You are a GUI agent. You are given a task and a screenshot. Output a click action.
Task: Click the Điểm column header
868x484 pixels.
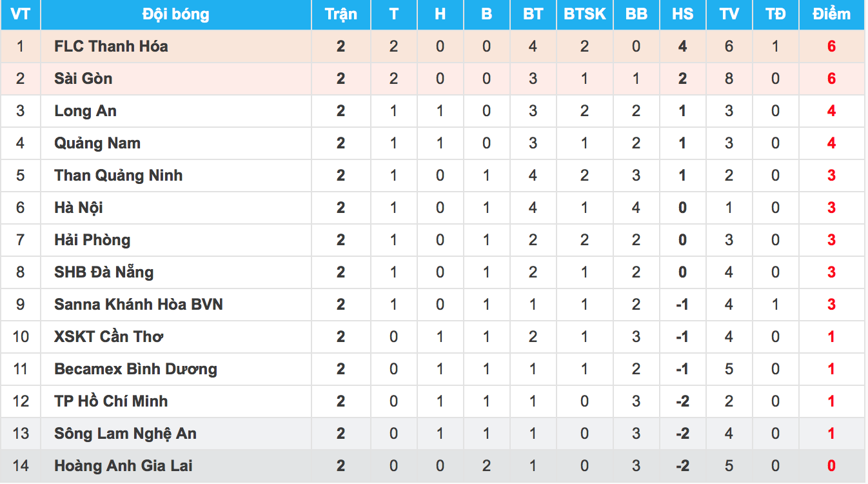[x=831, y=14]
